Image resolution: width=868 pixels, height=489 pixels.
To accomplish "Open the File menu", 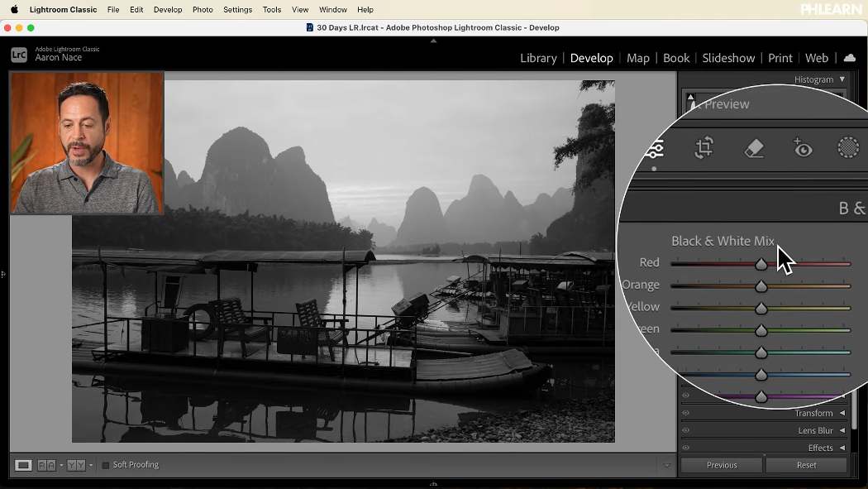I will [113, 9].
